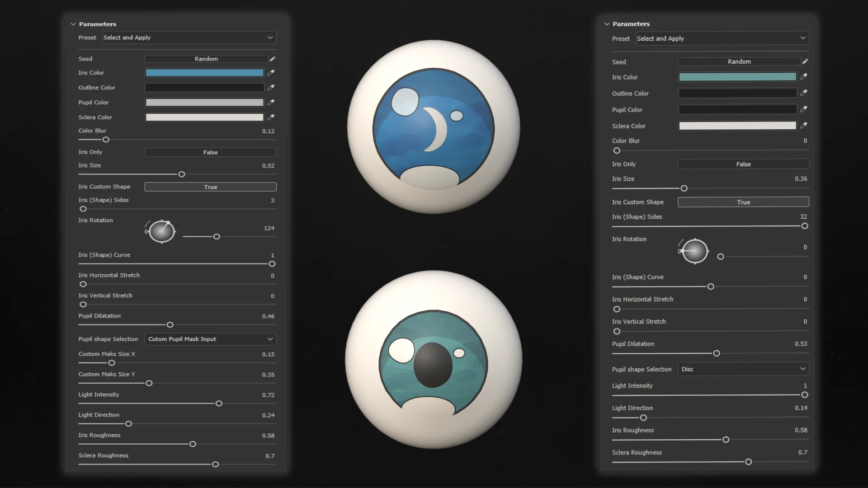Click the Seed edit pencil in left panel
Screen dimensions: 868x488
click(x=273, y=59)
